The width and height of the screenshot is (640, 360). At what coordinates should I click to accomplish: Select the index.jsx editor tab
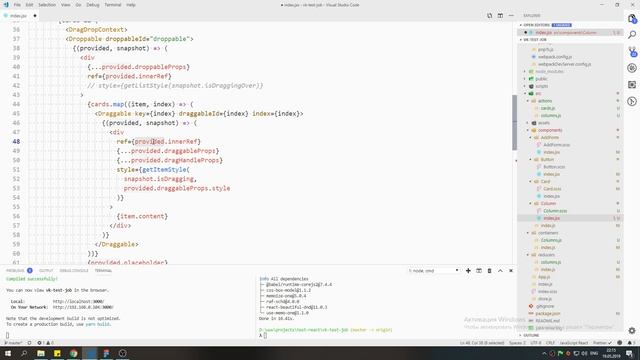coord(19,16)
